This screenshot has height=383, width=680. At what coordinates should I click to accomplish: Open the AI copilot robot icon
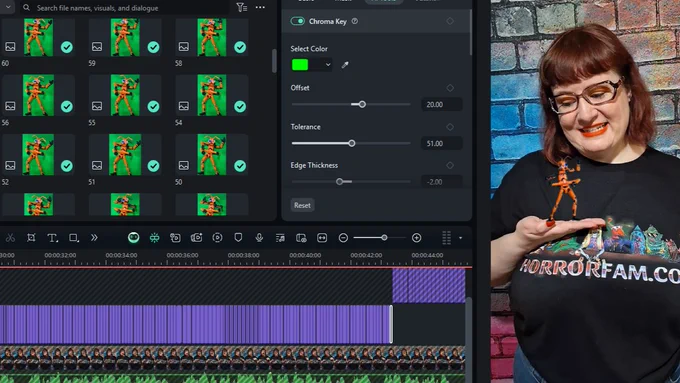click(x=134, y=238)
